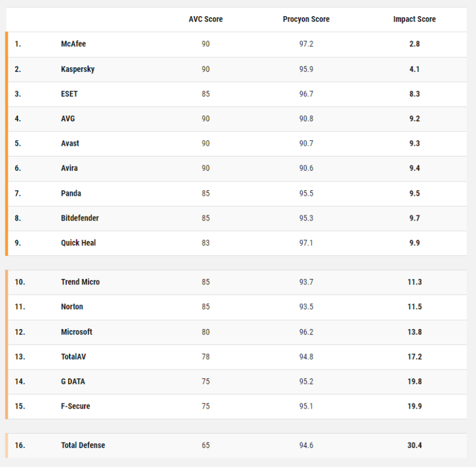The image size is (476, 467).
Task: Click the F-Secure row name
Action: pyautogui.click(x=75, y=406)
